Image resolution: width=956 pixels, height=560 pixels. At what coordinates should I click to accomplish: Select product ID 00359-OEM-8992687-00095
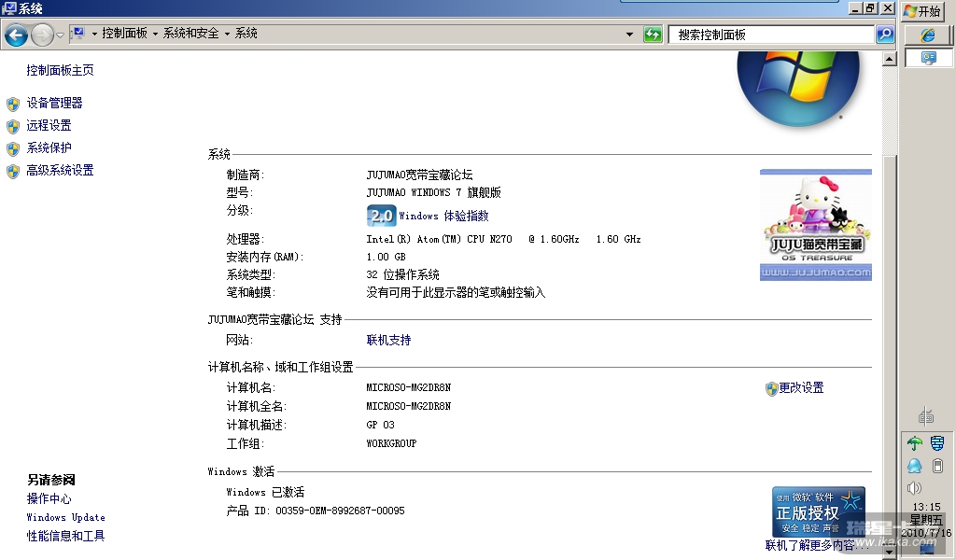[340, 511]
